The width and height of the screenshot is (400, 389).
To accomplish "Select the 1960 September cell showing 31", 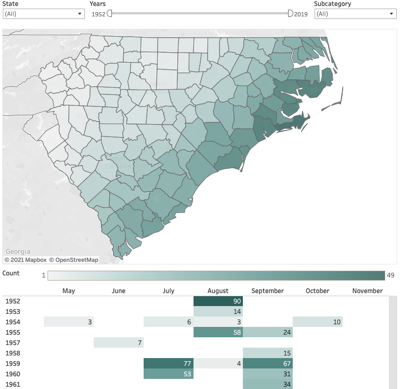I will (268, 374).
